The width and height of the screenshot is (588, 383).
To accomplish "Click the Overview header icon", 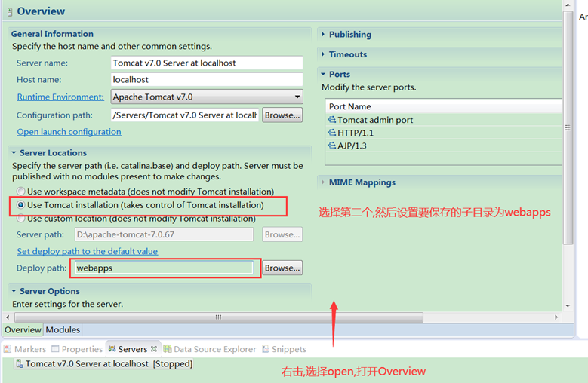I will (x=10, y=12).
